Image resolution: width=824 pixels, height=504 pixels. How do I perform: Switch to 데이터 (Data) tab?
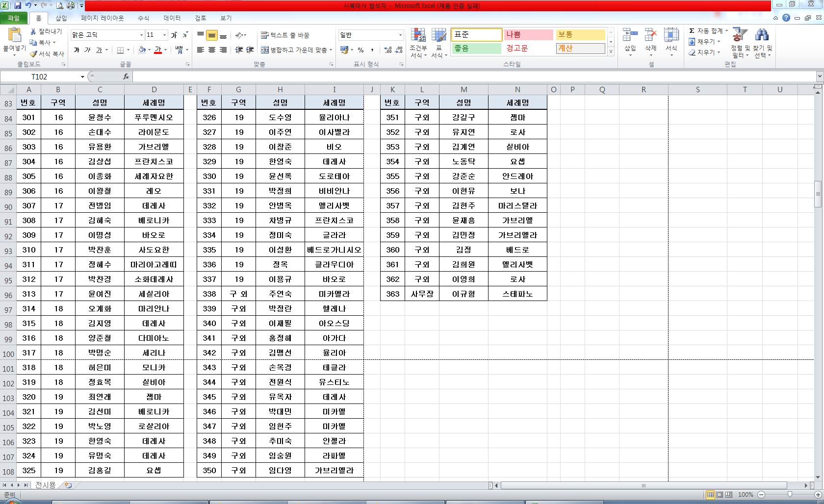[172, 18]
